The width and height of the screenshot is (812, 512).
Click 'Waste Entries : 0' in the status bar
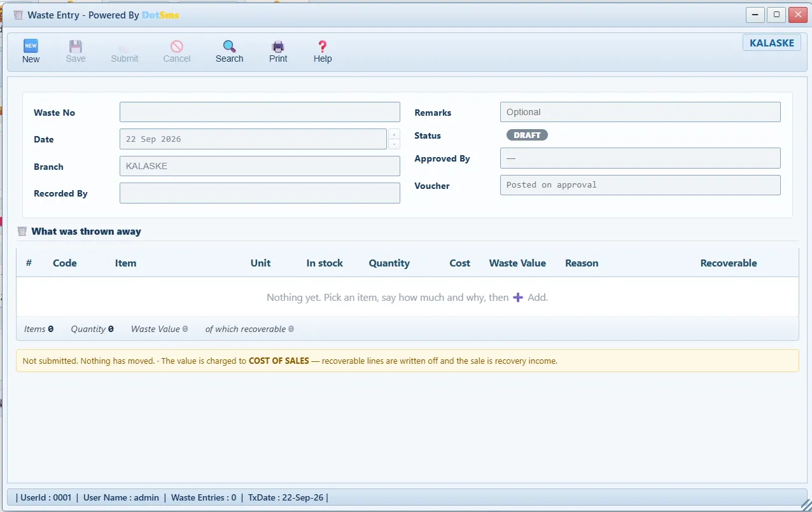tap(204, 497)
